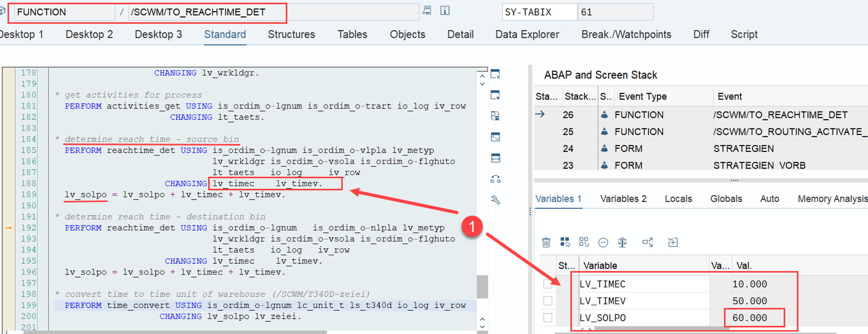
Task: Click the editor vertical scrollbar thumb
Action: click(482, 287)
